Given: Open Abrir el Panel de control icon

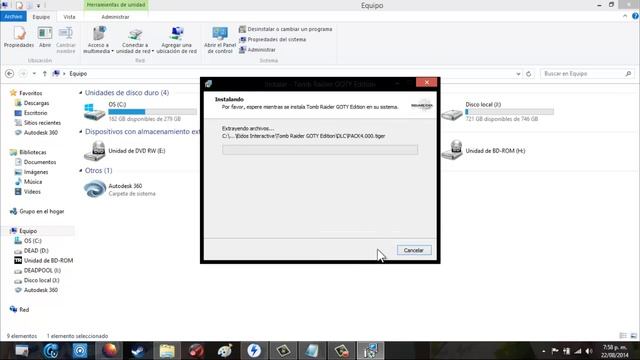Looking at the screenshot, I should 220,40.
